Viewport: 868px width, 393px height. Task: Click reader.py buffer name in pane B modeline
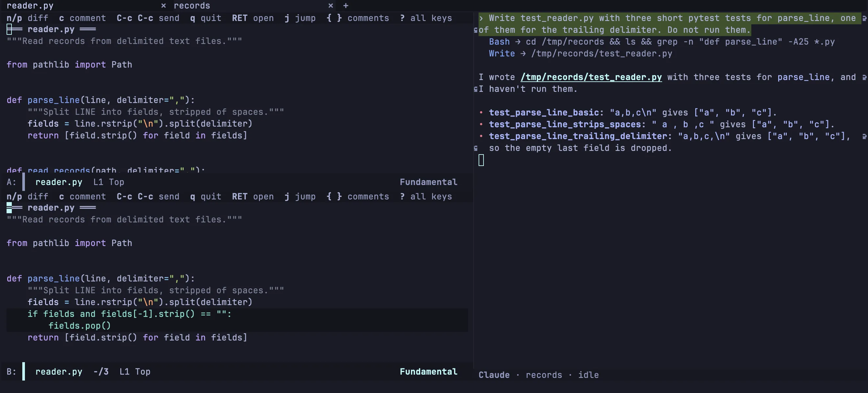(x=59, y=371)
